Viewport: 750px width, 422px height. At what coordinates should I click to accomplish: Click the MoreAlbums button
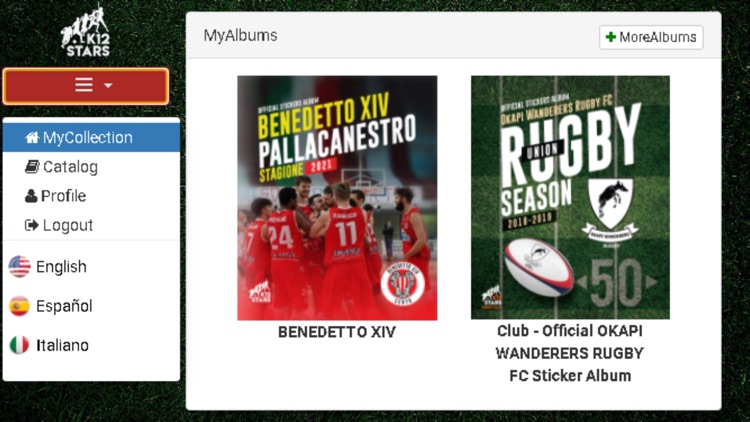(x=651, y=37)
